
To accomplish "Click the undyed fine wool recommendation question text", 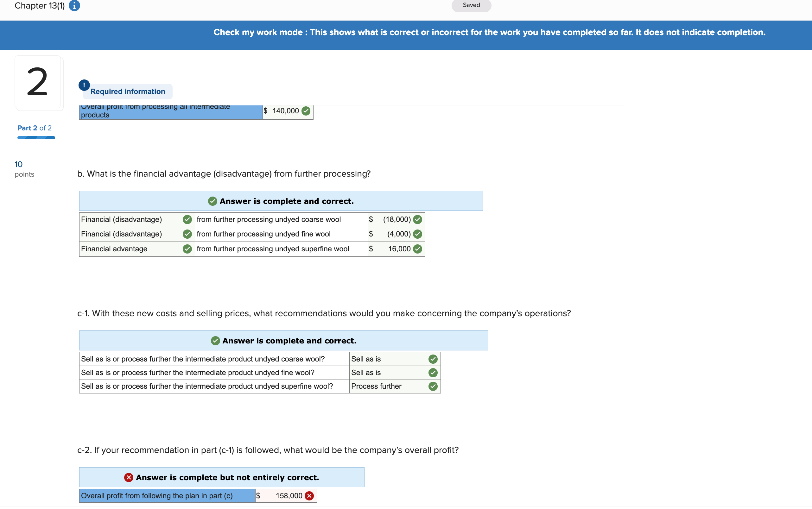I will tap(198, 373).
